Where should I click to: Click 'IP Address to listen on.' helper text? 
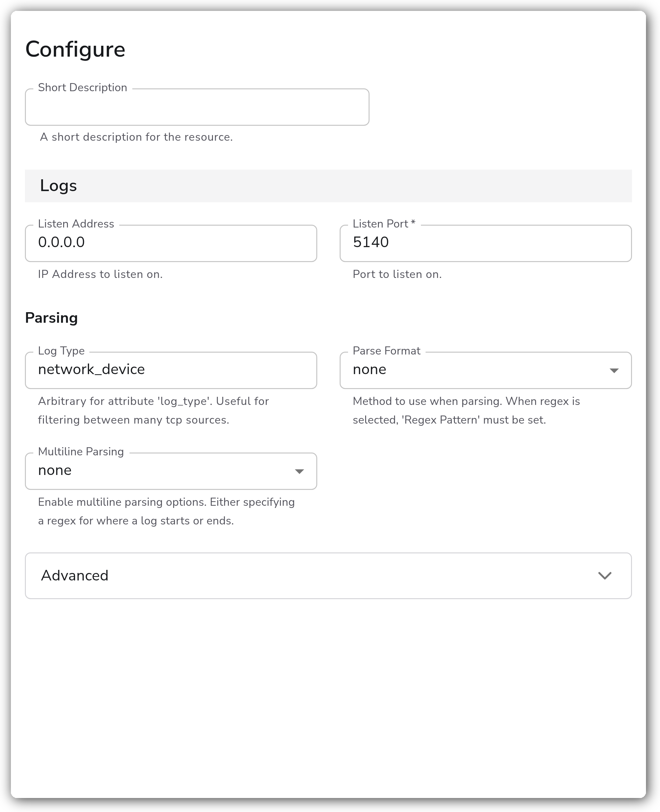click(100, 274)
